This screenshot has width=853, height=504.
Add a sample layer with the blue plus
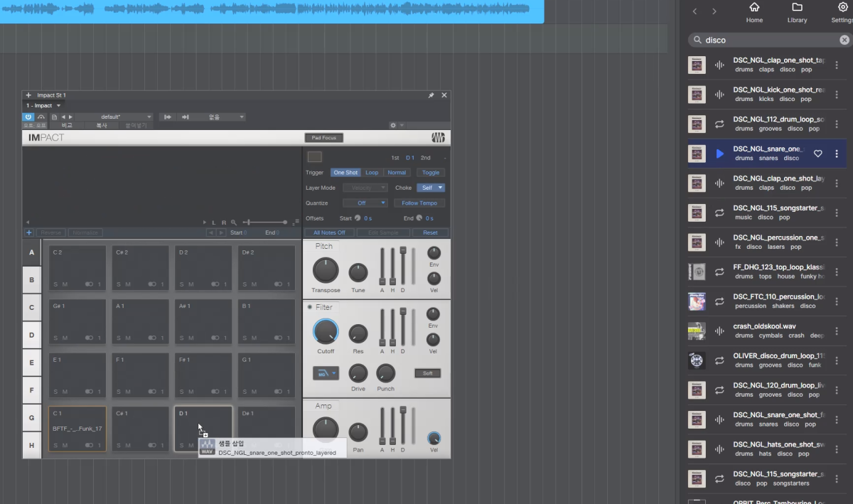coord(29,232)
